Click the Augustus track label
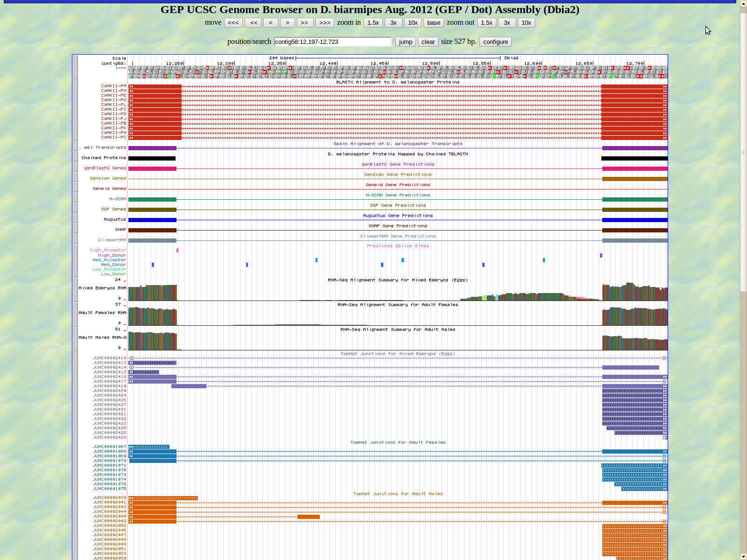Viewport: 747px width, 560px height. click(115, 219)
